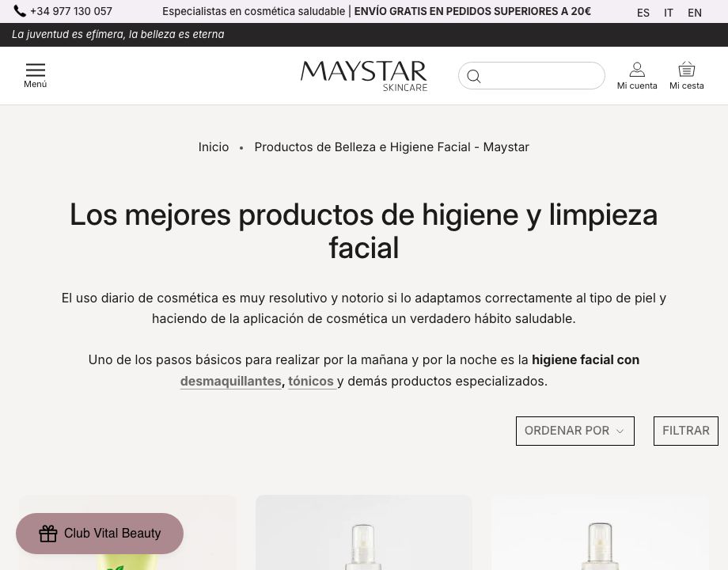
Task: Go to MAYSTAR Skincare logo home
Action: [x=363, y=76]
